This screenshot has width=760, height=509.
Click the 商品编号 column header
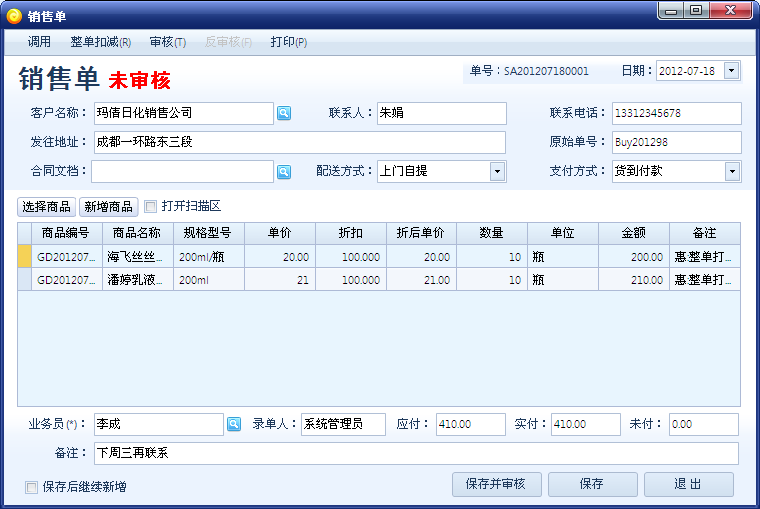point(67,233)
